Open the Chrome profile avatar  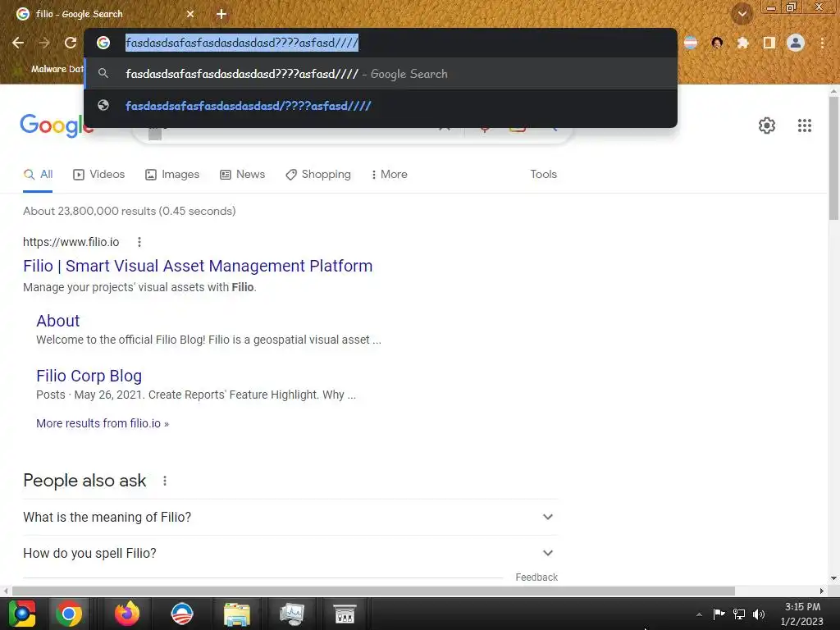[x=796, y=43]
